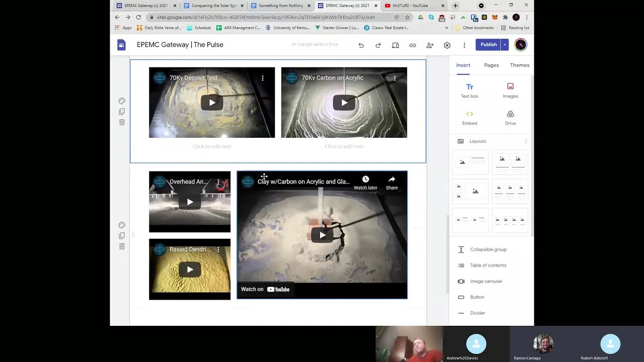Click Watch on YouTube link
Image resolution: width=644 pixels, height=362 pixels.
[x=265, y=289]
